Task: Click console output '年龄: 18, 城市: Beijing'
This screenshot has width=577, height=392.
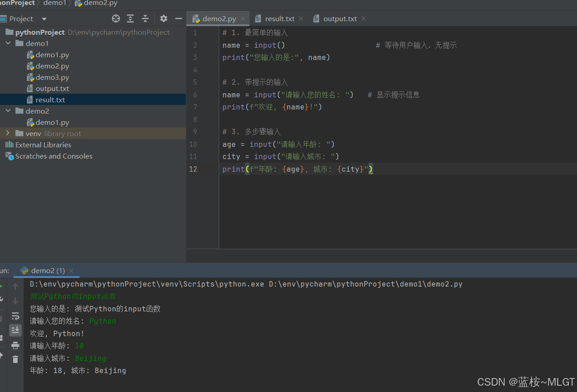Action: tap(78, 371)
